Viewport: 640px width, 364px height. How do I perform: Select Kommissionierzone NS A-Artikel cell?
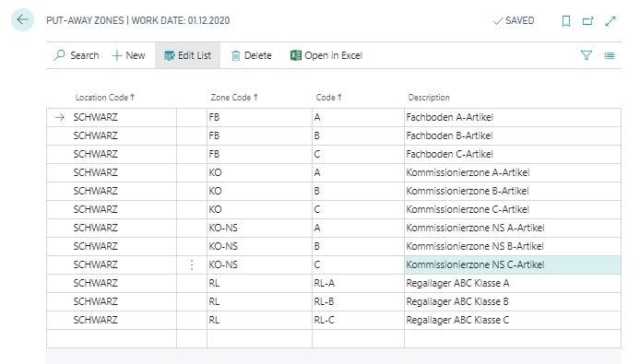point(512,228)
